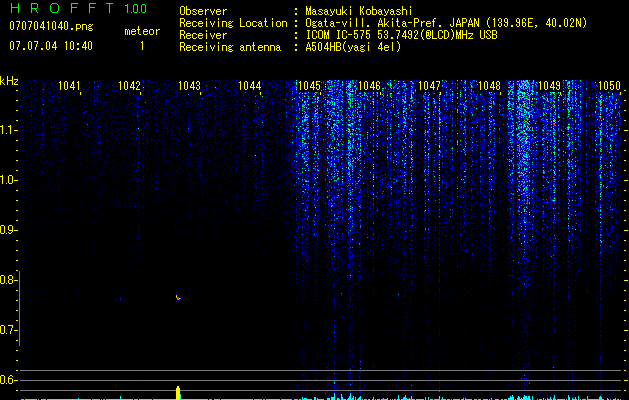Click the 1044 time tick label
The height and width of the screenshot is (400, 629).
(250, 86)
